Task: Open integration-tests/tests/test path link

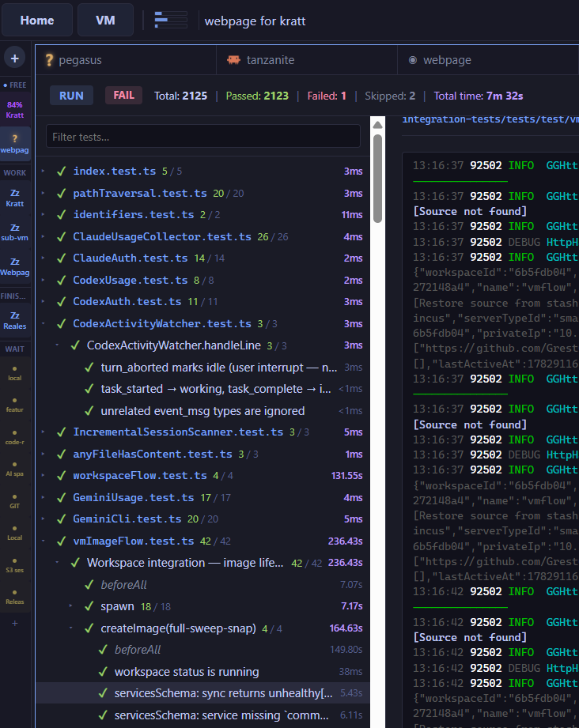Action: (x=490, y=119)
